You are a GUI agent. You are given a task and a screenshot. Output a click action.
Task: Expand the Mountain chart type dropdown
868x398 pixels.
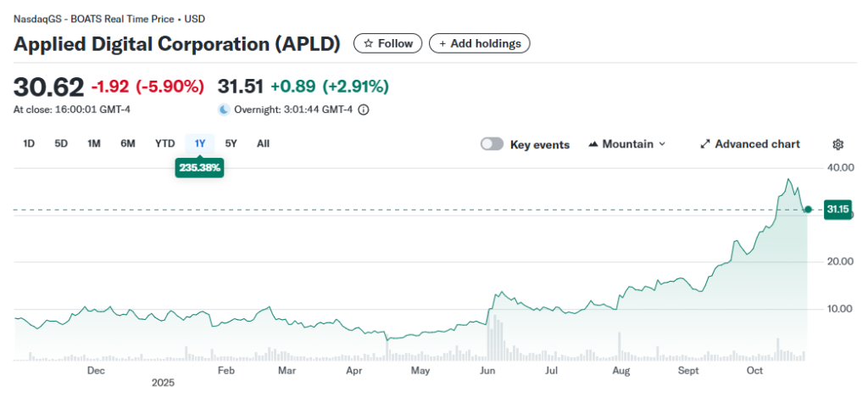pyautogui.click(x=662, y=144)
